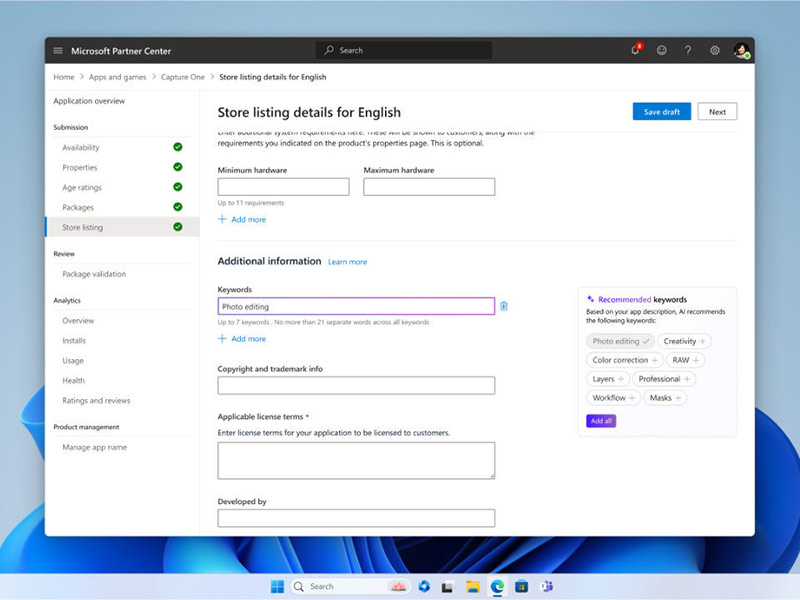Image resolution: width=800 pixels, height=600 pixels.
Task: Open Microsoft Edge from the taskbar
Action: pyautogui.click(x=497, y=587)
